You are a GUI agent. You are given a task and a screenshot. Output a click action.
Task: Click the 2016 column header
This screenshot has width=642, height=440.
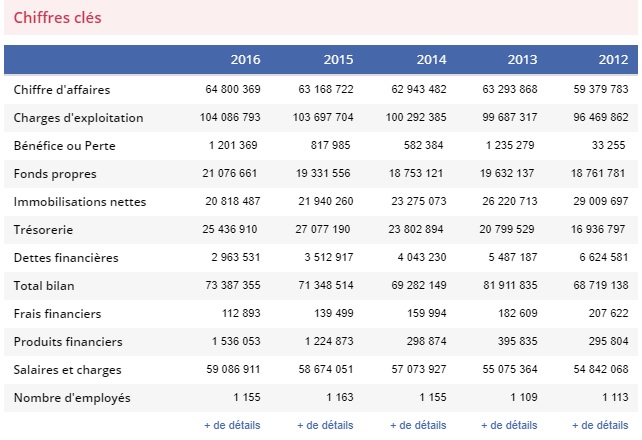(245, 59)
